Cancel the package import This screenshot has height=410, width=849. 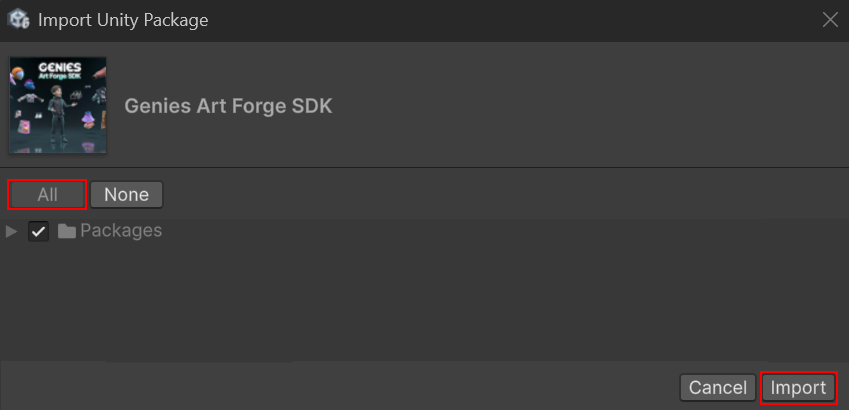(718, 387)
